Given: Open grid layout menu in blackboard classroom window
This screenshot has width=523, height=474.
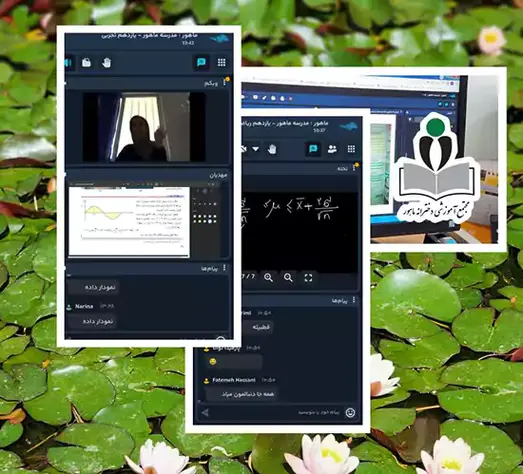Looking at the screenshot, I should click(x=351, y=149).
